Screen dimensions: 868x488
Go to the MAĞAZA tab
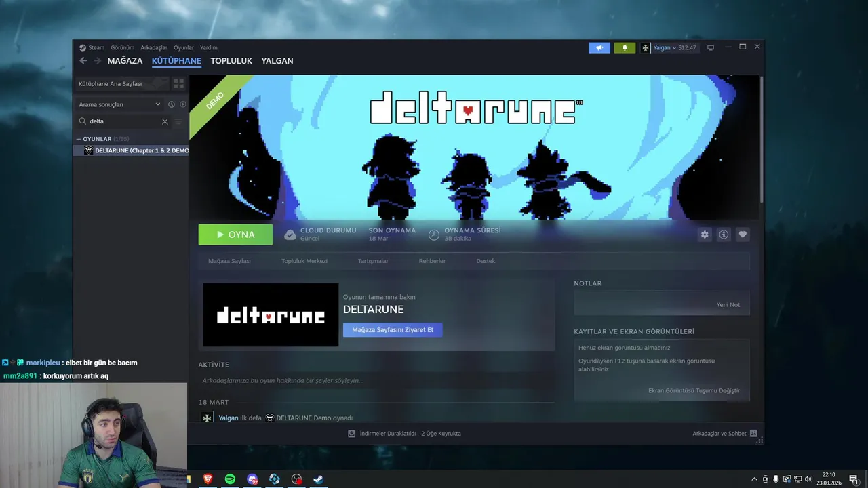coord(125,61)
